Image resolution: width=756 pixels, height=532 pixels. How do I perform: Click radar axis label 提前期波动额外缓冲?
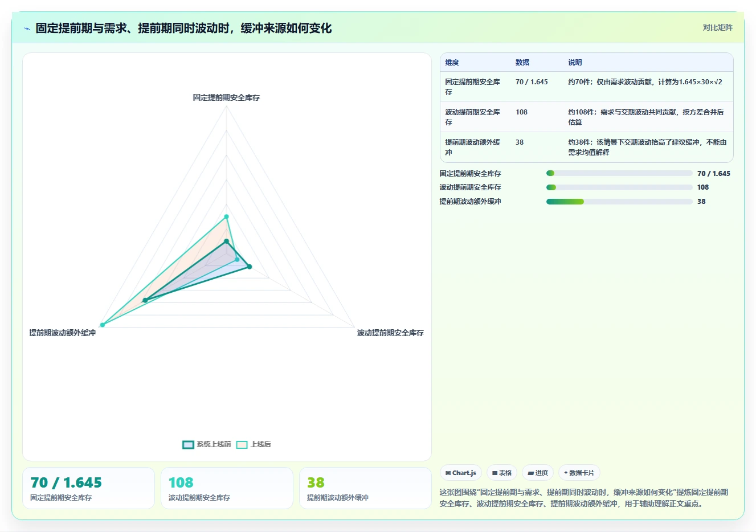pyautogui.click(x=63, y=333)
